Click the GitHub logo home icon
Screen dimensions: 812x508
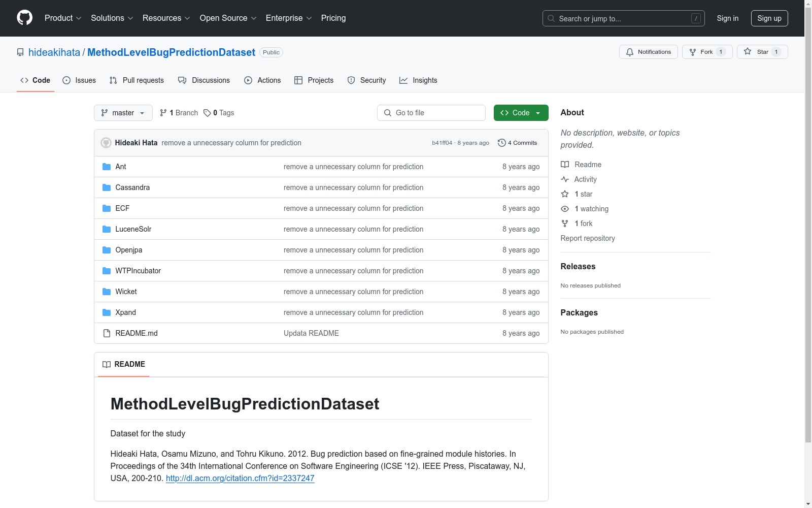[24, 18]
